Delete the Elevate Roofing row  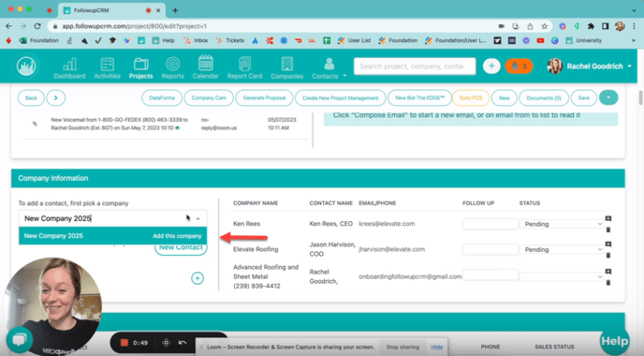pos(608,255)
